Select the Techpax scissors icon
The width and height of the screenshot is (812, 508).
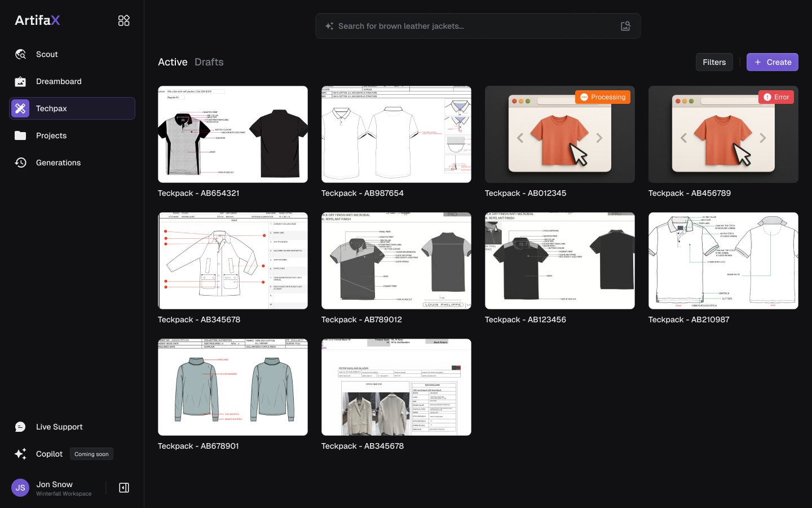click(x=21, y=108)
